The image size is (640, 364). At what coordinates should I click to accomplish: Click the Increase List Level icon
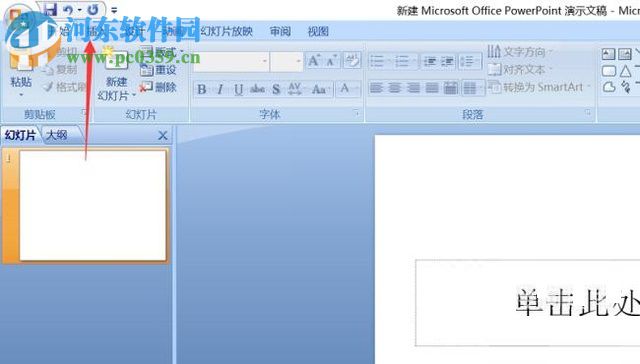tap(447, 62)
